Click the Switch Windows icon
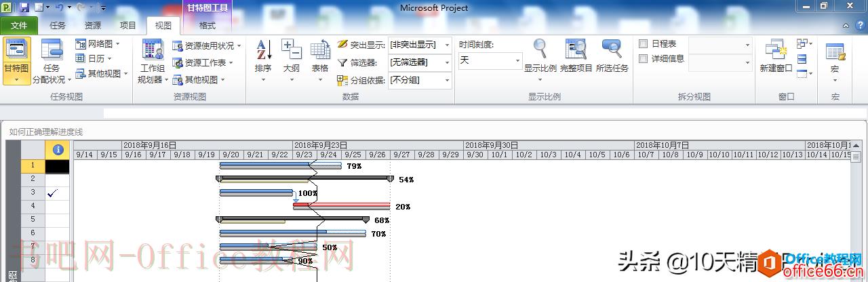Viewport: 868px width, 282px height. click(x=804, y=43)
